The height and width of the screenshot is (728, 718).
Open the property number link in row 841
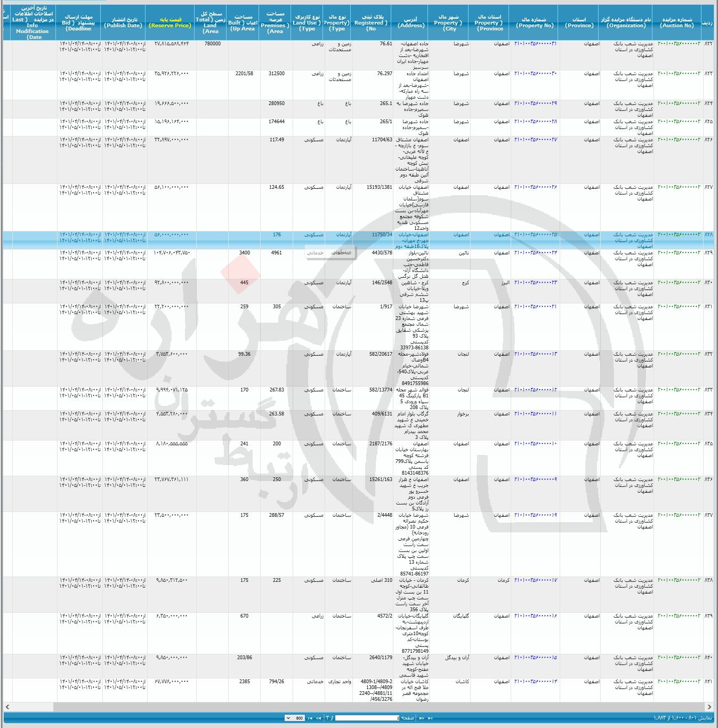535,682
